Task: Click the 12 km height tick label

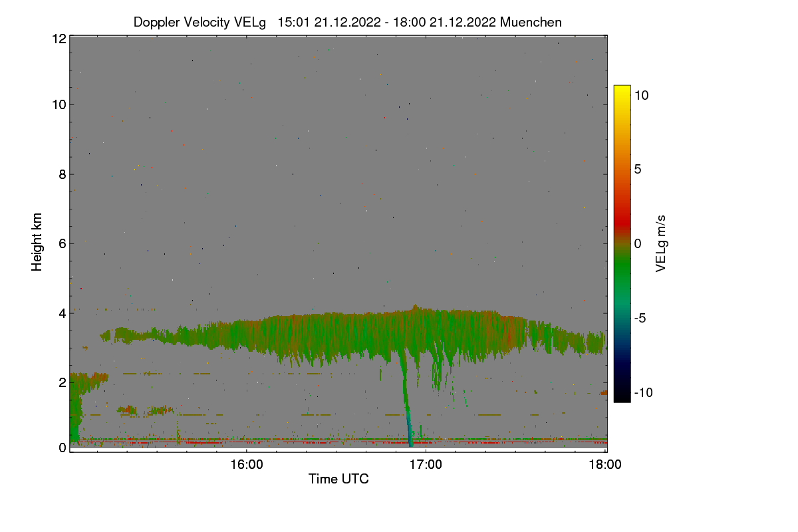Action: [x=59, y=39]
